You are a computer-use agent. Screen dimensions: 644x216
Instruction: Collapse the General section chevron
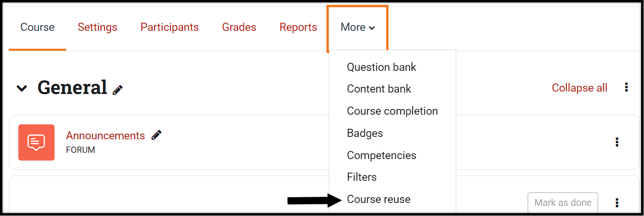tap(22, 88)
